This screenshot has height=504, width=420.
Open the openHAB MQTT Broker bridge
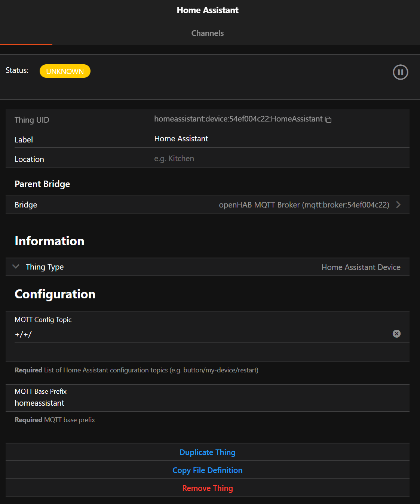[304, 205]
